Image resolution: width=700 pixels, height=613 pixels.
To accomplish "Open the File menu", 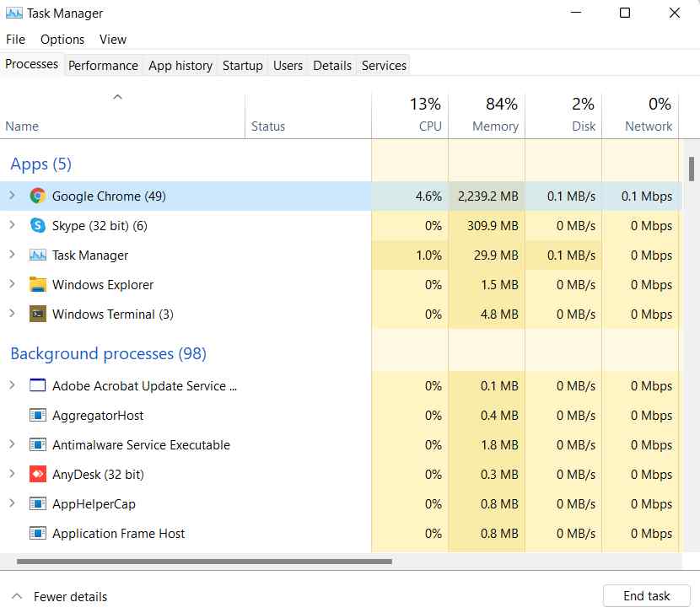I will point(16,40).
